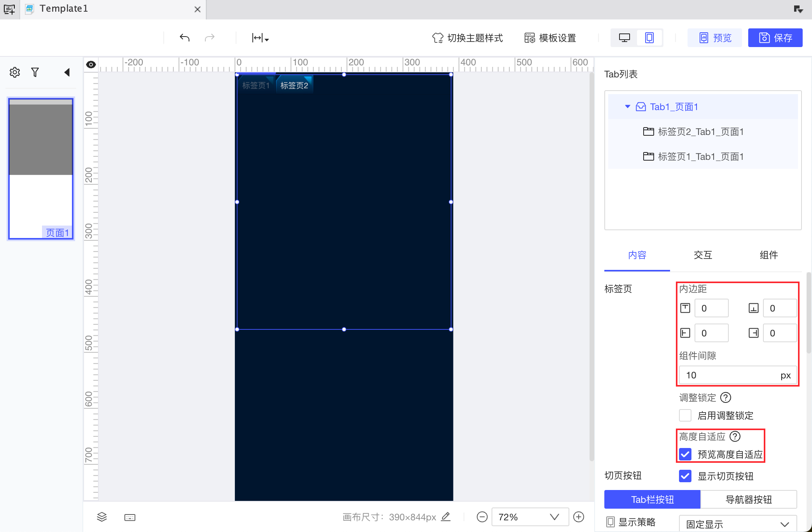
Task: Click the left padding icon
Action: pos(685,333)
